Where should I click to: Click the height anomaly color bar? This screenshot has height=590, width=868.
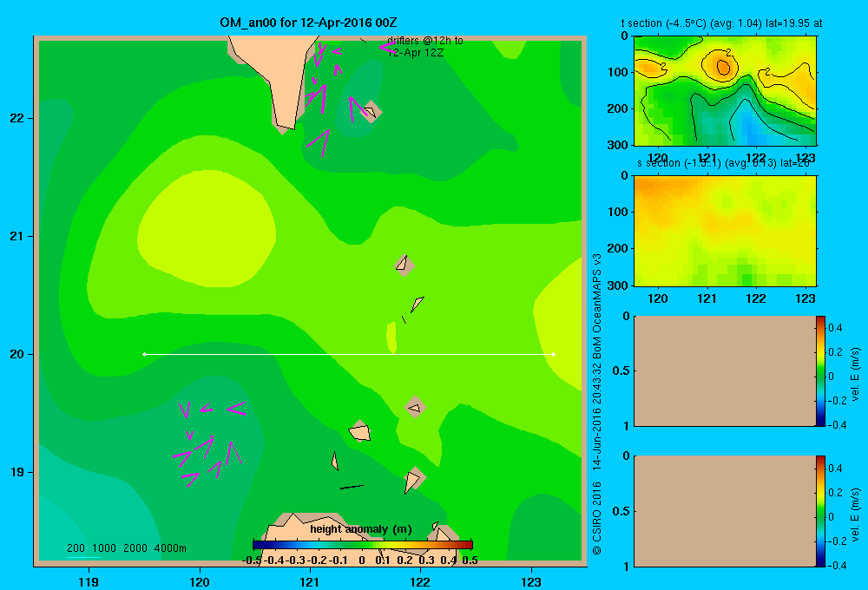[363, 545]
